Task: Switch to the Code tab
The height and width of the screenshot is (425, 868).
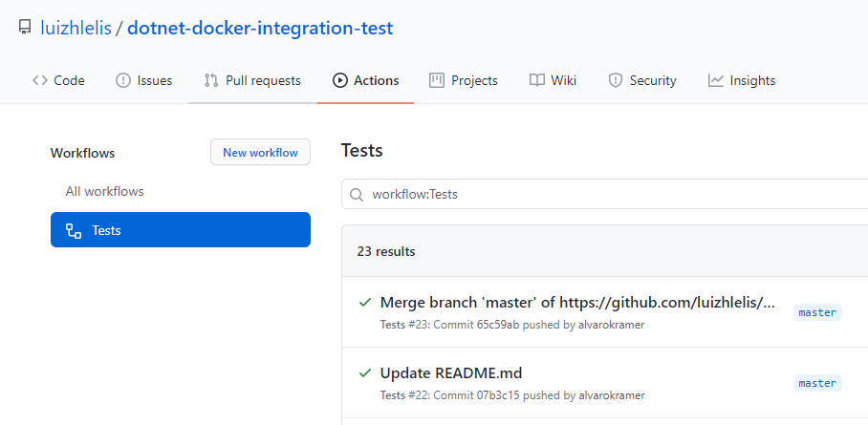Action: [x=58, y=81]
